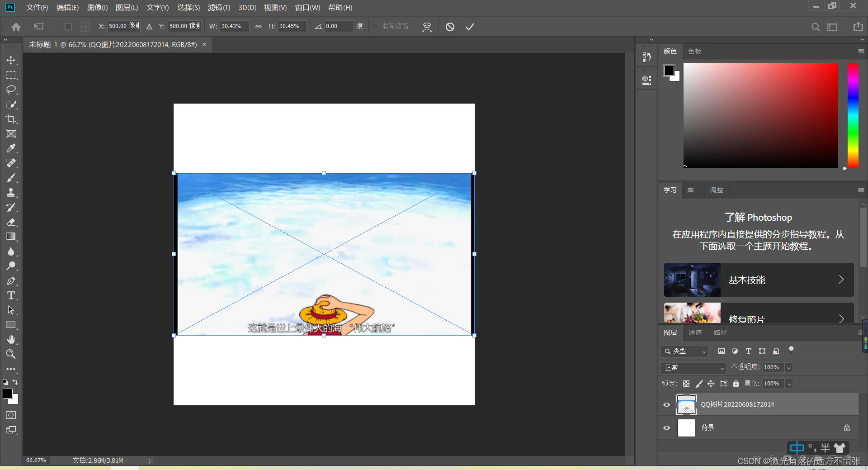
Task: Open the opacity 不透明度 dropdown arrow
Action: (x=789, y=368)
